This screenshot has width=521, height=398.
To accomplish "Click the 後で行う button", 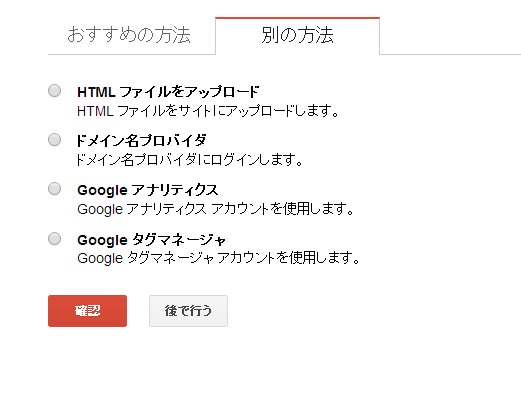I will click(188, 311).
